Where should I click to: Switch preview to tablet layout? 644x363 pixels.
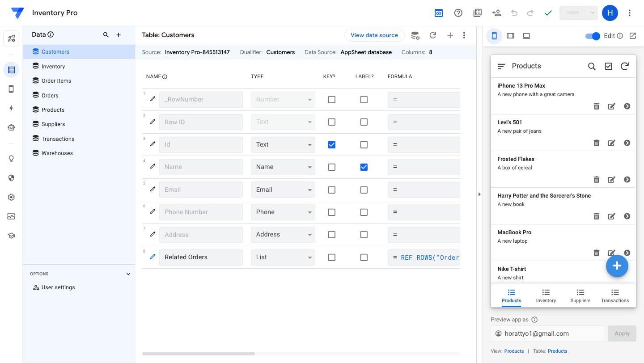tap(510, 36)
